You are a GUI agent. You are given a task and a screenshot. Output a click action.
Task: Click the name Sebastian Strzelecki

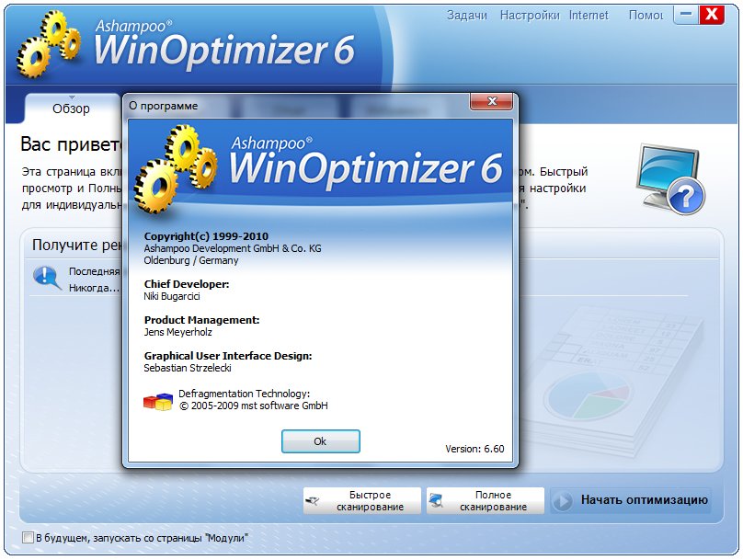click(x=188, y=368)
